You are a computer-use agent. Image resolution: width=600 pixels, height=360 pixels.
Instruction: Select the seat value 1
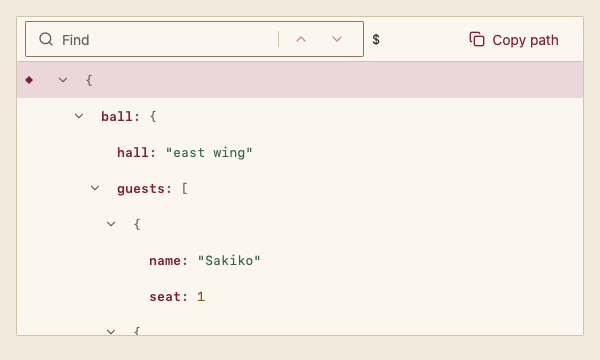201,296
